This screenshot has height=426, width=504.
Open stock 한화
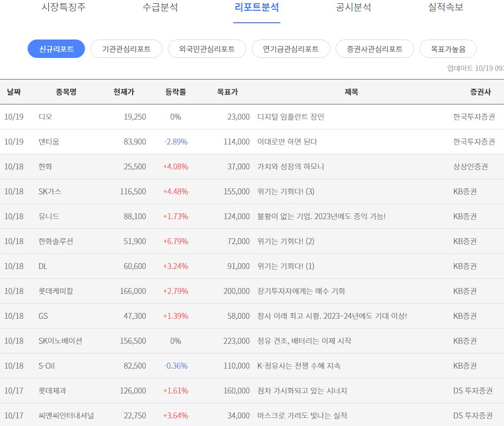45,167
